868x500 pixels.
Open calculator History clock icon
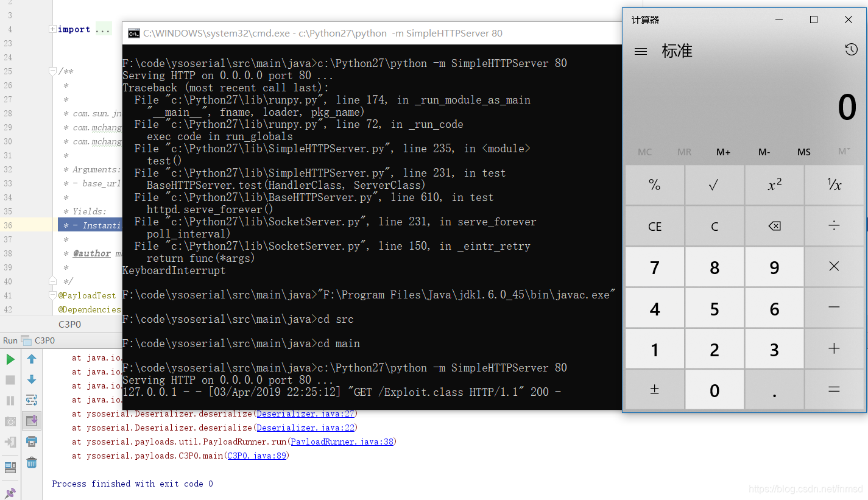pos(851,50)
